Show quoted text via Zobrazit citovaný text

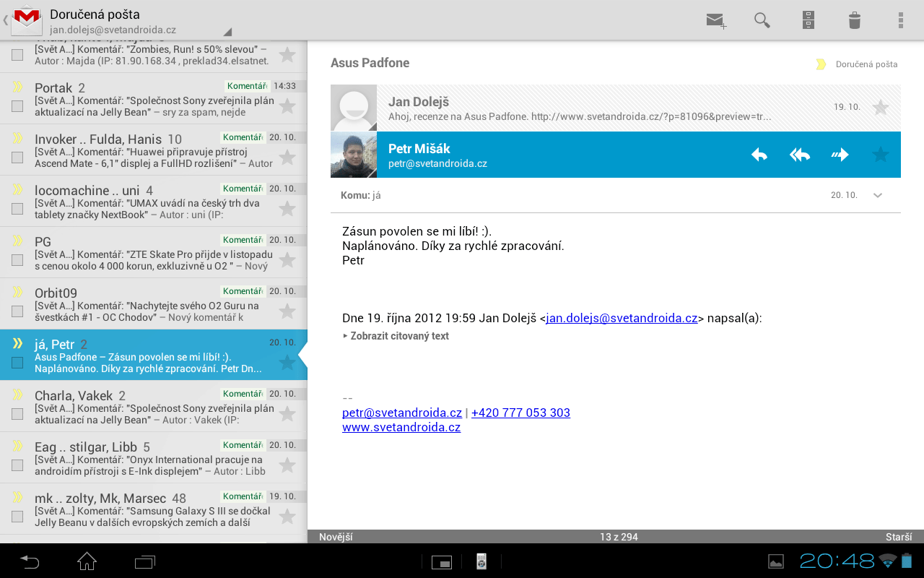pos(396,336)
